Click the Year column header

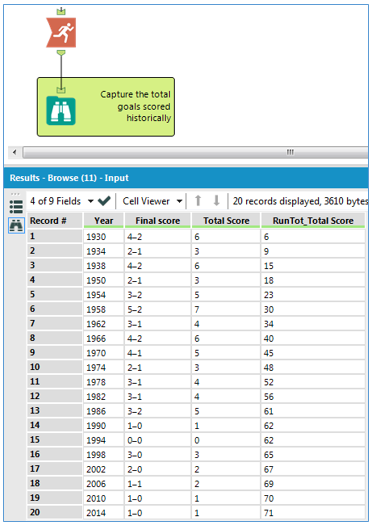103,221
